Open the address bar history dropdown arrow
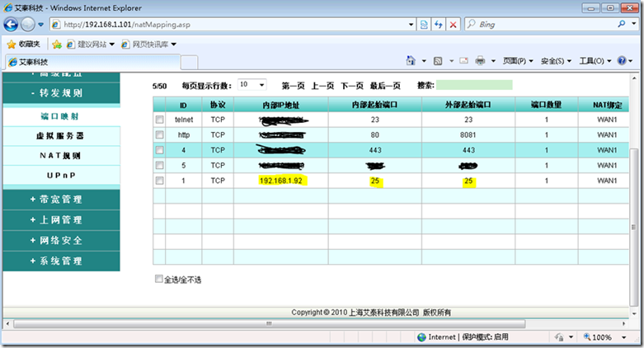The width and height of the screenshot is (644, 348). pos(411,25)
